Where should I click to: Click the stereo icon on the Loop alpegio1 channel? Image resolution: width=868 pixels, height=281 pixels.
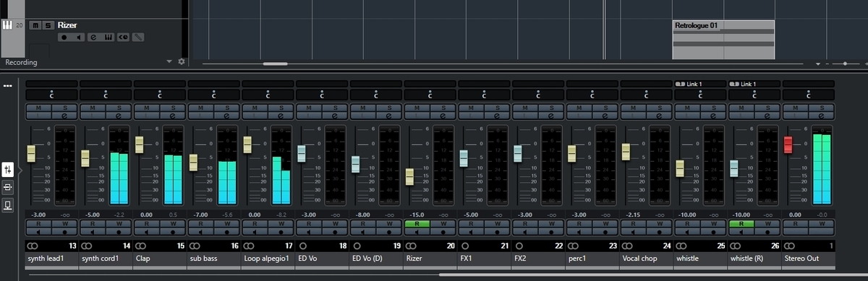point(248,246)
